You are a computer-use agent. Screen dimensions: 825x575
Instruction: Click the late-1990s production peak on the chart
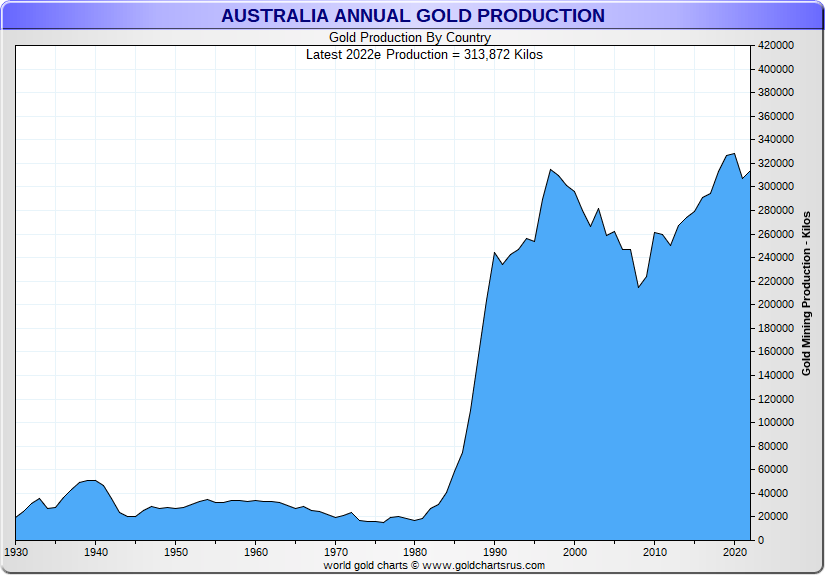pos(550,170)
